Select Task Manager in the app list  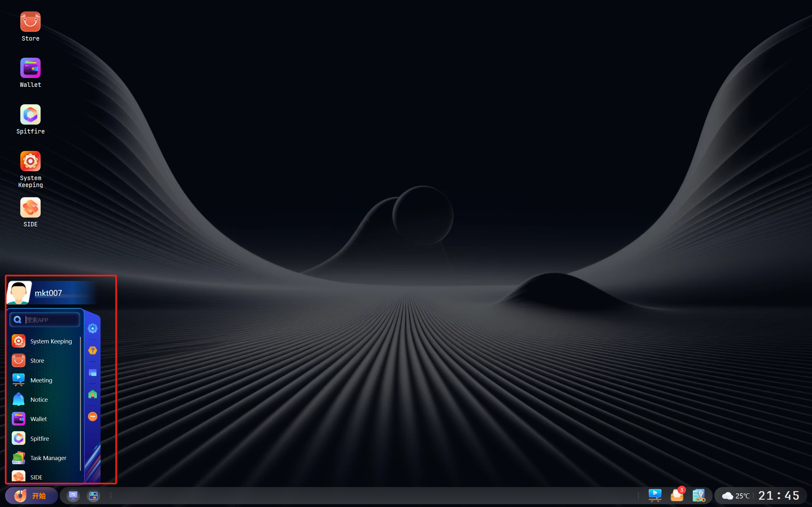click(x=43, y=458)
